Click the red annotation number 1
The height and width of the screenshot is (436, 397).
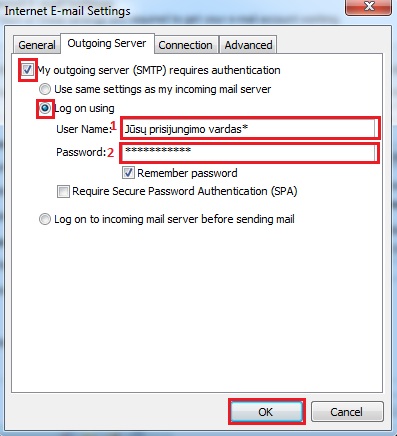[114, 126]
